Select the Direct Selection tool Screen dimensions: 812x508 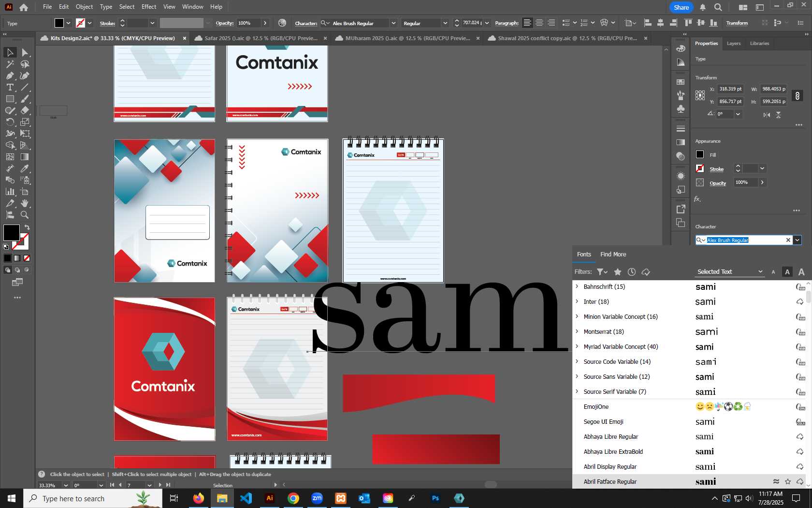tap(25, 52)
